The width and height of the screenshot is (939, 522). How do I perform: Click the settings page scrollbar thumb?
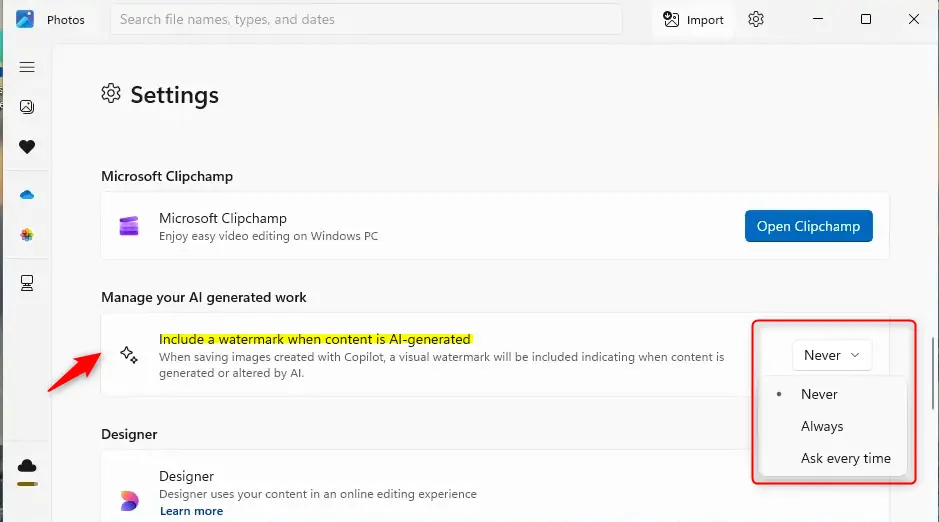[933, 374]
